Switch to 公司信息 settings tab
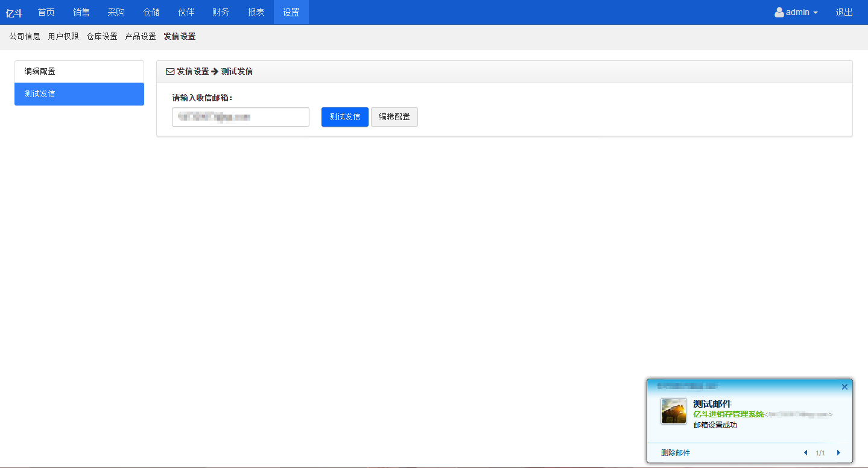This screenshot has width=868, height=468. click(25, 37)
